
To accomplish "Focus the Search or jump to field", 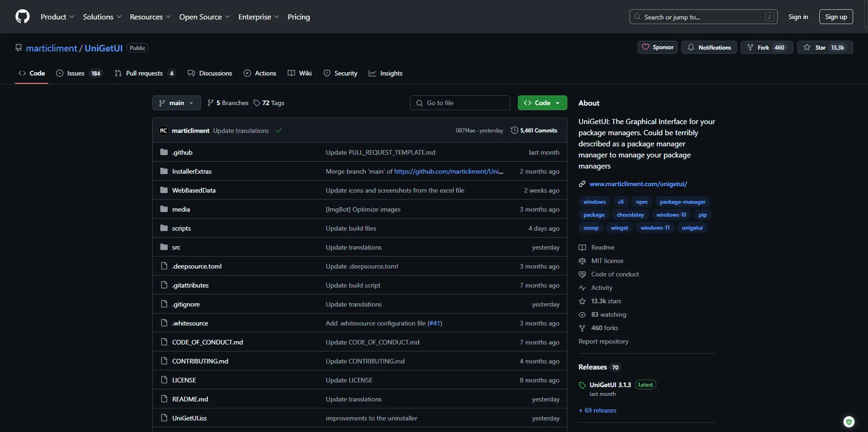I will click(703, 17).
